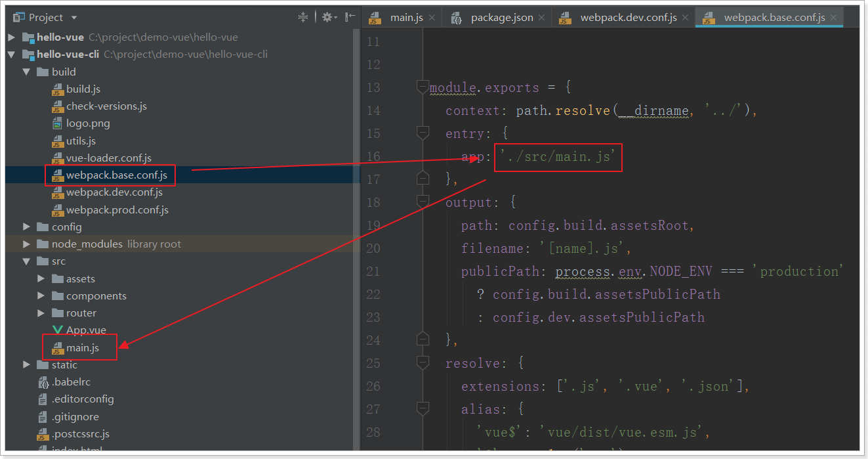Collapse the build folder
The height and width of the screenshot is (459, 868).
26,72
